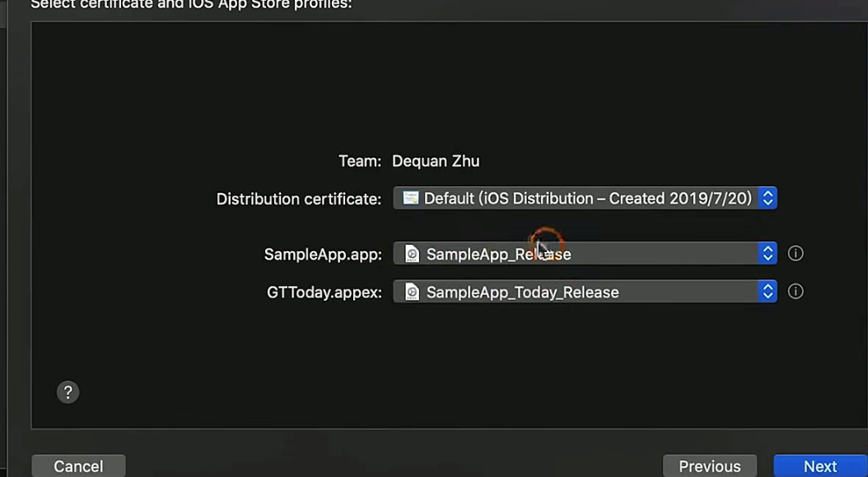Click the "Distribution certificate:" label
Image resolution: width=868 pixels, height=477 pixels.
298,199
